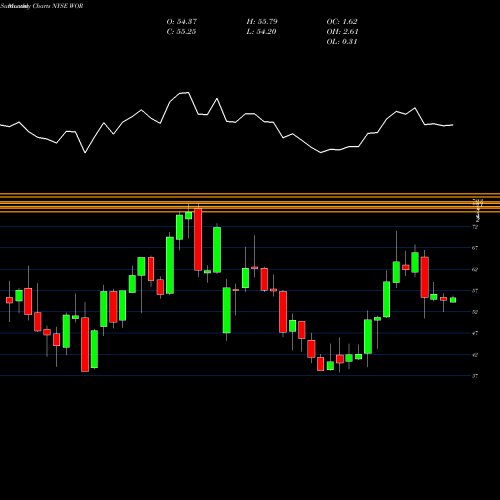Image resolution: width=500 pixels, height=500 pixels.
Task: Click the price axis label 52
Action: point(475,312)
